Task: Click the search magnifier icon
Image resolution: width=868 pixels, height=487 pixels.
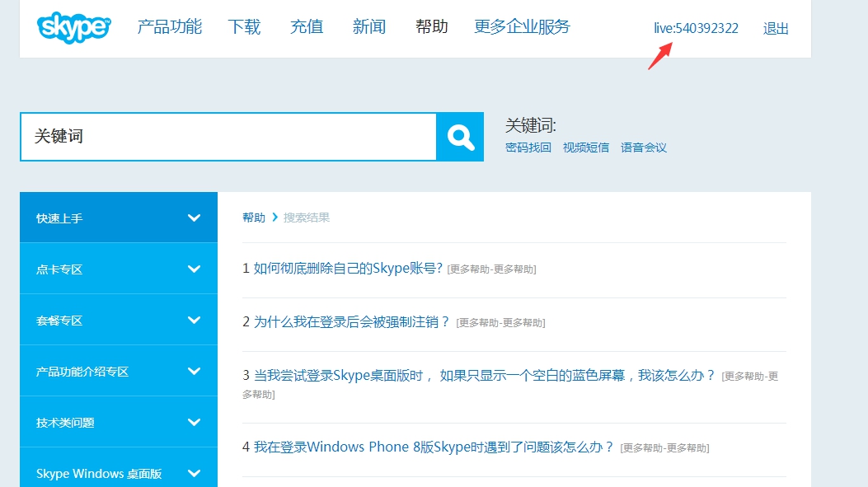Action: 460,136
